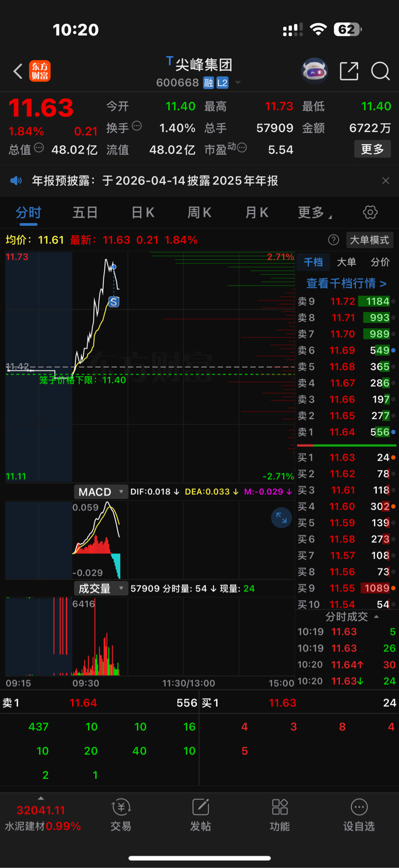Open the search magnifier icon
Image resolution: width=399 pixels, height=868 pixels.
(380, 71)
